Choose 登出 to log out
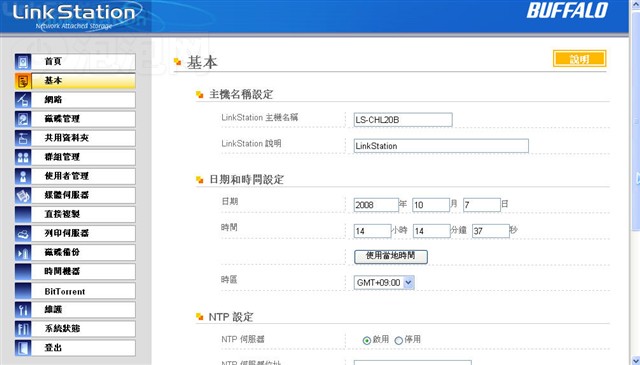The width and height of the screenshot is (640, 365). coord(83,348)
